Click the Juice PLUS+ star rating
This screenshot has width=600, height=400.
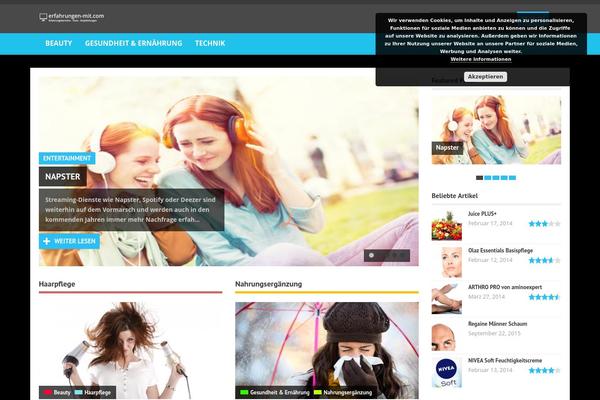point(545,224)
